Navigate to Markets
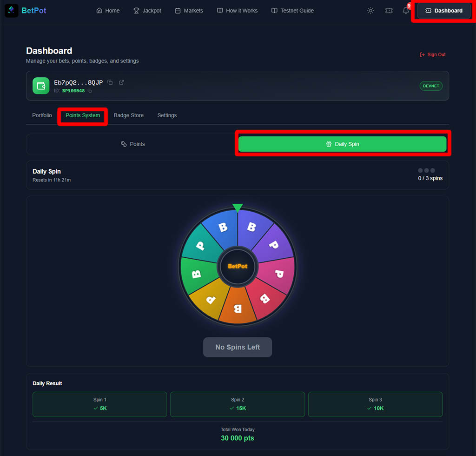 (x=189, y=11)
